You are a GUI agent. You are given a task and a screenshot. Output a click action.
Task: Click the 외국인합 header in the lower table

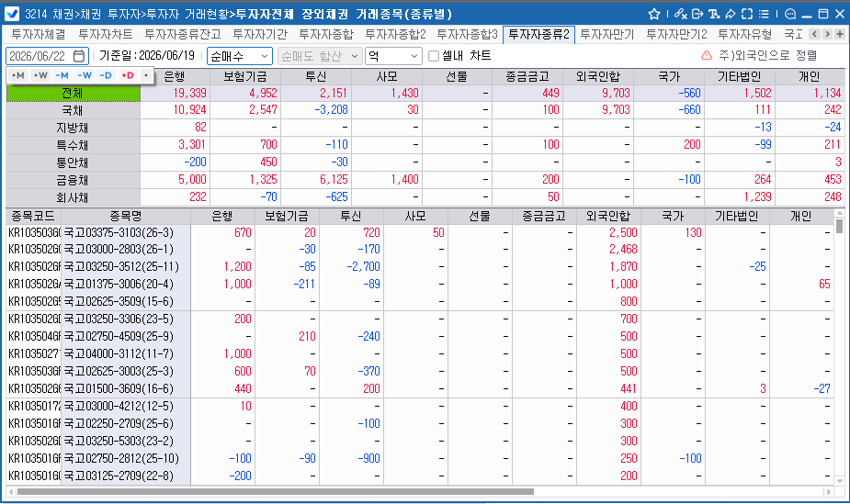tap(608, 216)
